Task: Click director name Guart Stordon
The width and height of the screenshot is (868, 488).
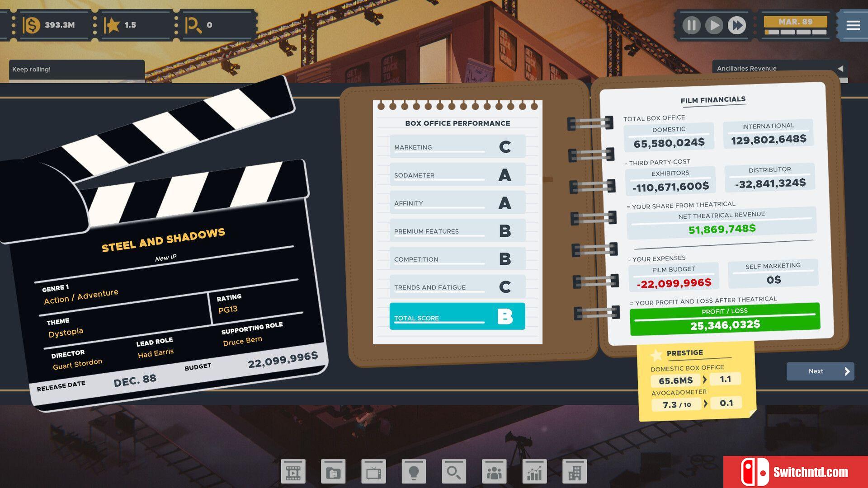Action: coord(77,364)
